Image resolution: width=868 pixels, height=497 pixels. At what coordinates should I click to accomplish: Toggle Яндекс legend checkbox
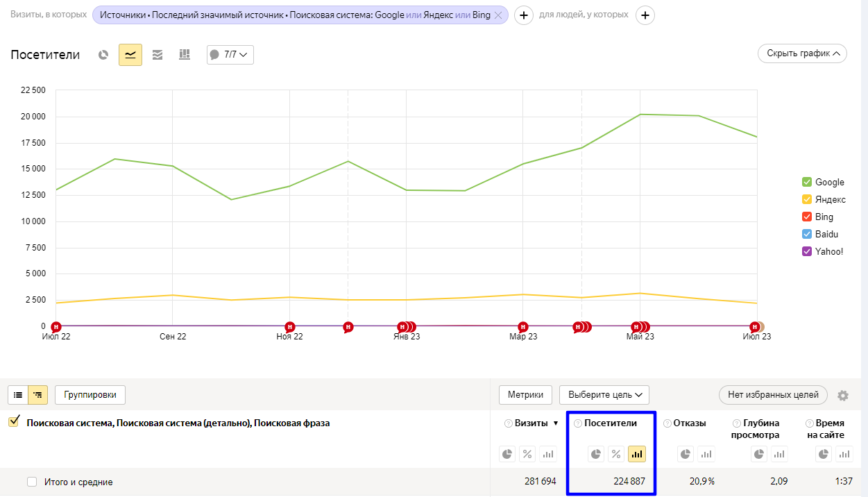coord(806,200)
